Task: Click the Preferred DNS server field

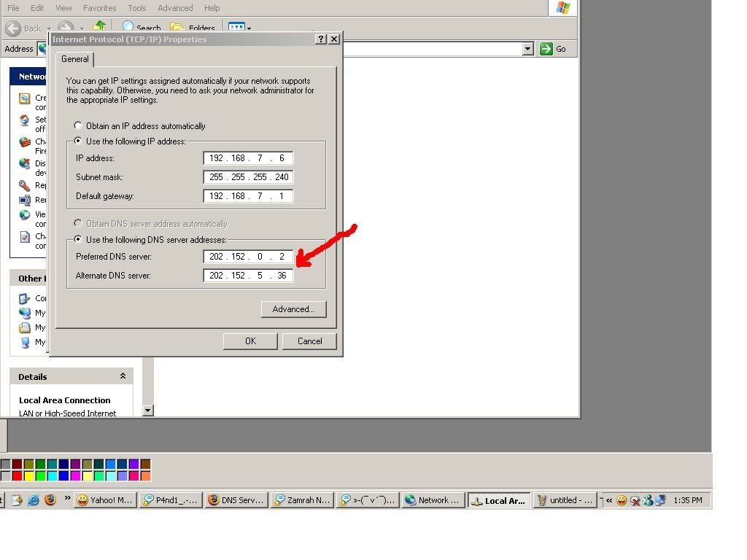Action: (x=248, y=257)
